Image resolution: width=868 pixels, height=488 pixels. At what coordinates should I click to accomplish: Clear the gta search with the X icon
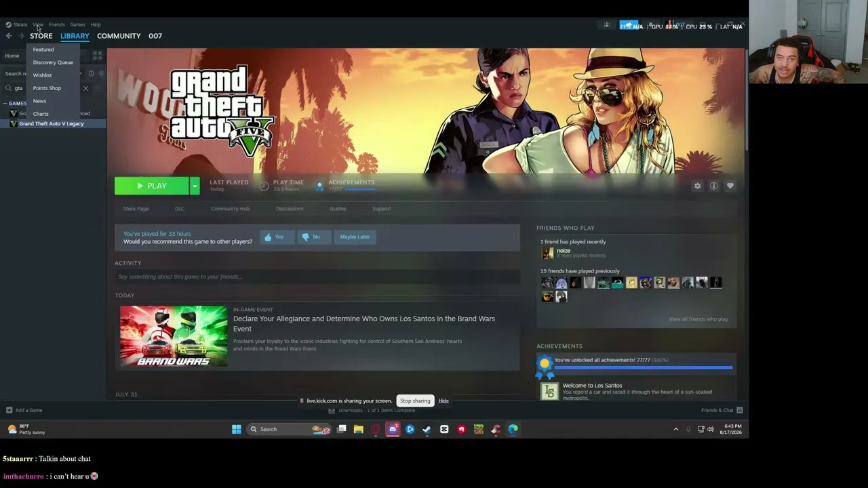pyautogui.click(x=85, y=88)
